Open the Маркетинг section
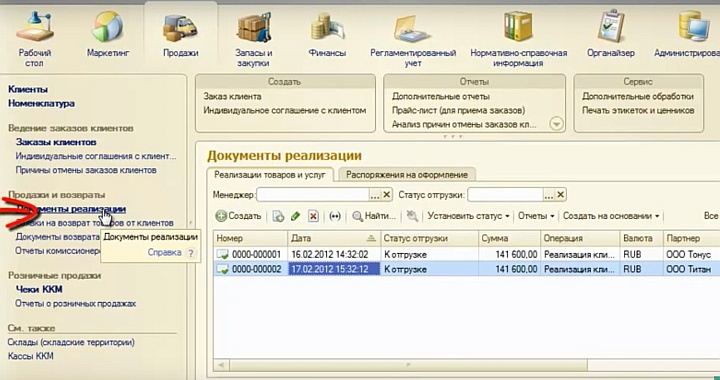The width and height of the screenshot is (720, 380). point(108,34)
